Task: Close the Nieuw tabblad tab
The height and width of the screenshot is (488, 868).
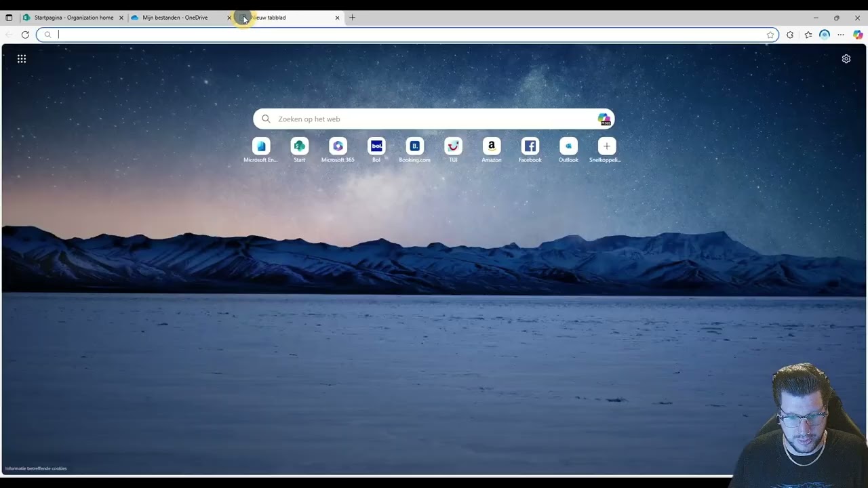Action: pyautogui.click(x=337, y=18)
